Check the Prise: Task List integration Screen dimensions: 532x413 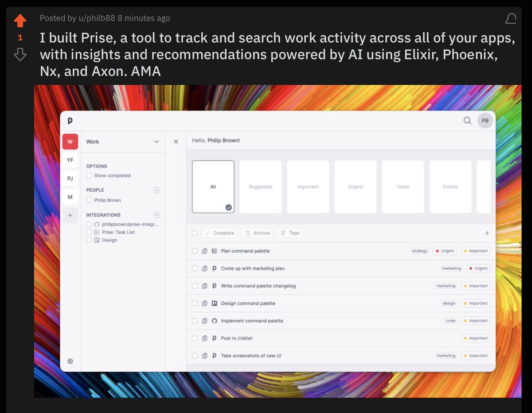pos(89,232)
